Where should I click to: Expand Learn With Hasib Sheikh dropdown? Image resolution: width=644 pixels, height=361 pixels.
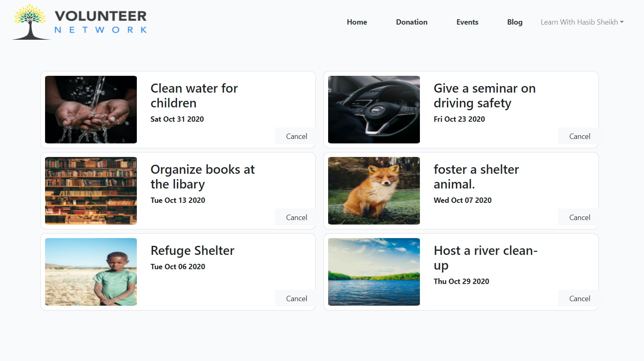pos(582,22)
